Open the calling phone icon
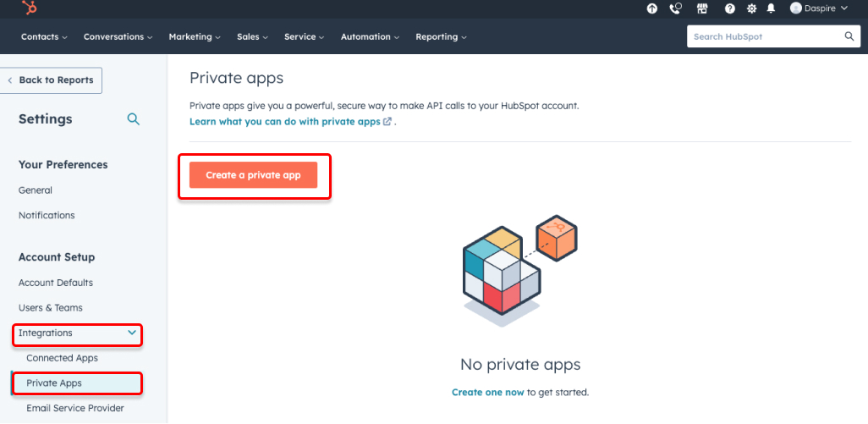Image resolution: width=868 pixels, height=424 pixels. [x=675, y=8]
